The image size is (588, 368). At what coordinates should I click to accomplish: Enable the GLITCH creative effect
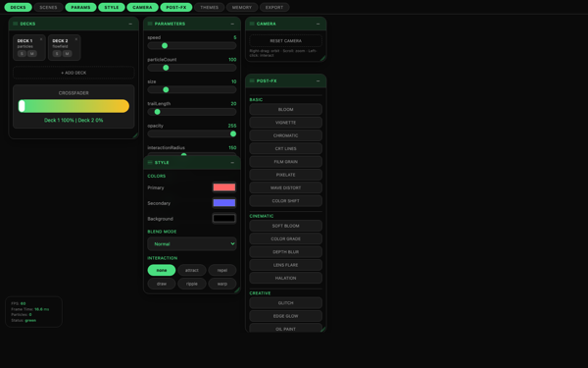point(286,302)
